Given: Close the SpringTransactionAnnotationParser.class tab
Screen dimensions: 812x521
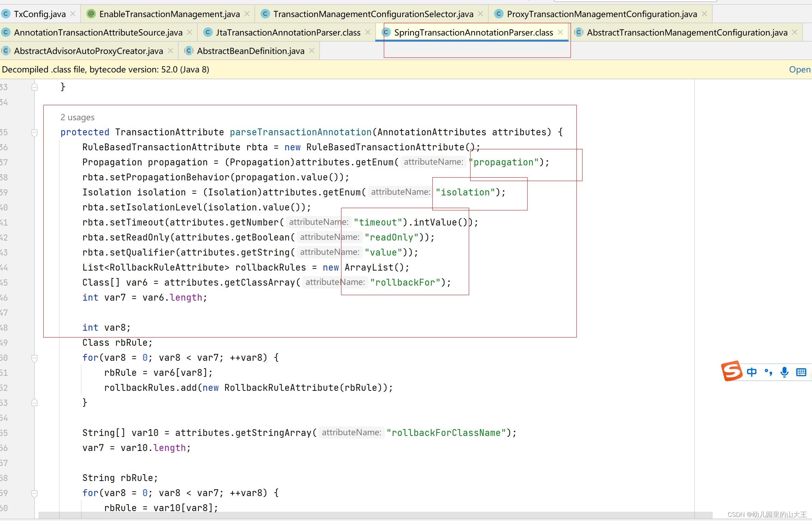Looking at the screenshot, I should (x=560, y=32).
